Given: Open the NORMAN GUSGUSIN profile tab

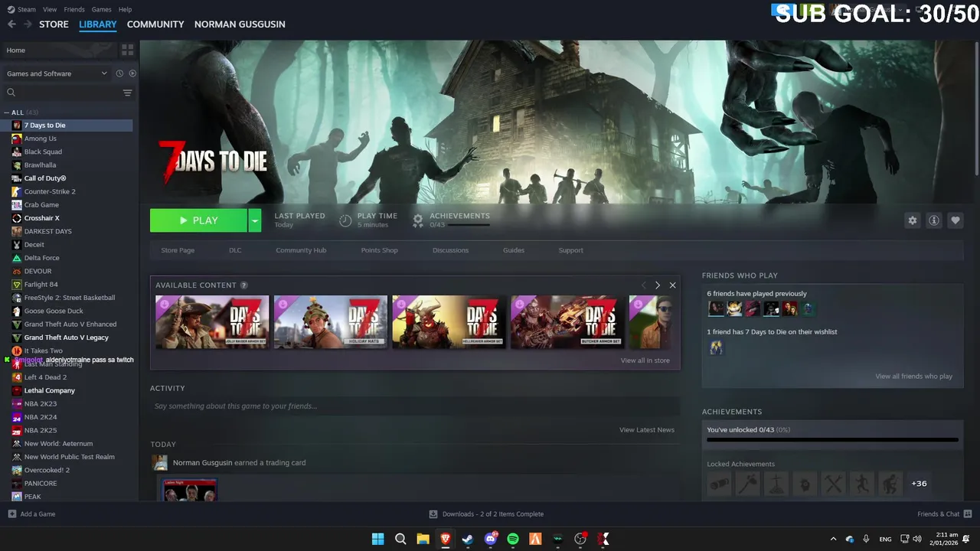Looking at the screenshot, I should tap(240, 24).
